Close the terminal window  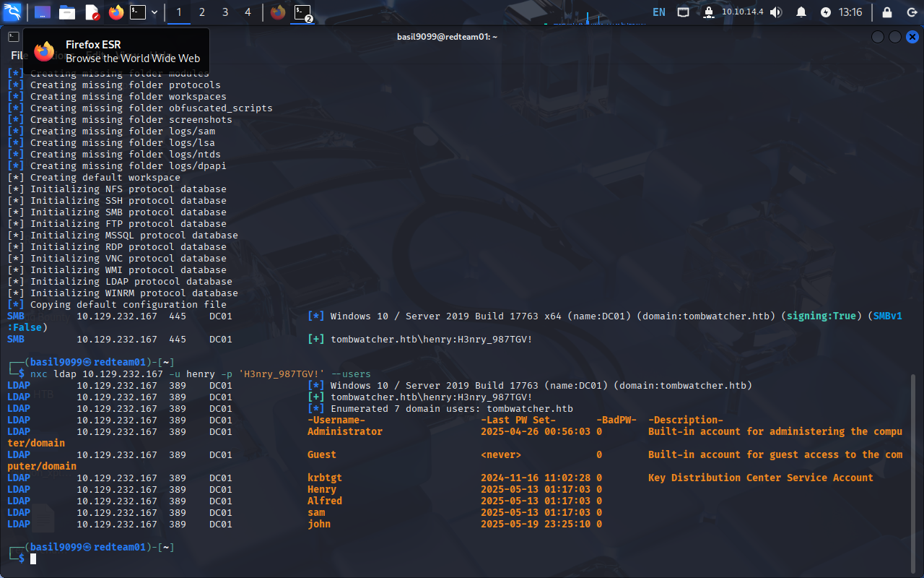coord(912,37)
